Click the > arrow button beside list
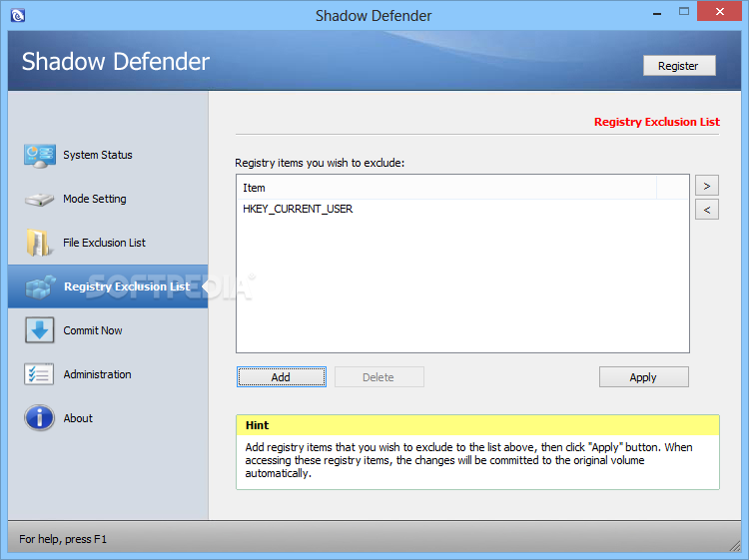 tap(707, 186)
